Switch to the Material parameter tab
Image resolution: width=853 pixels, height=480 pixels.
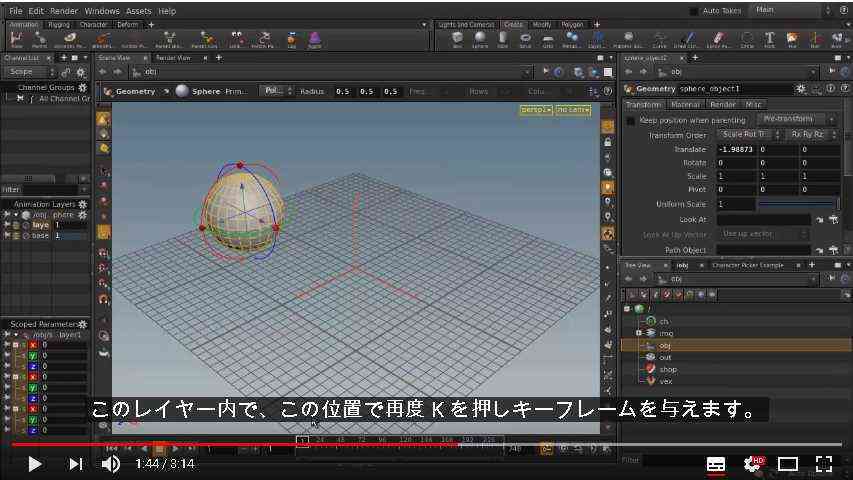(685, 104)
